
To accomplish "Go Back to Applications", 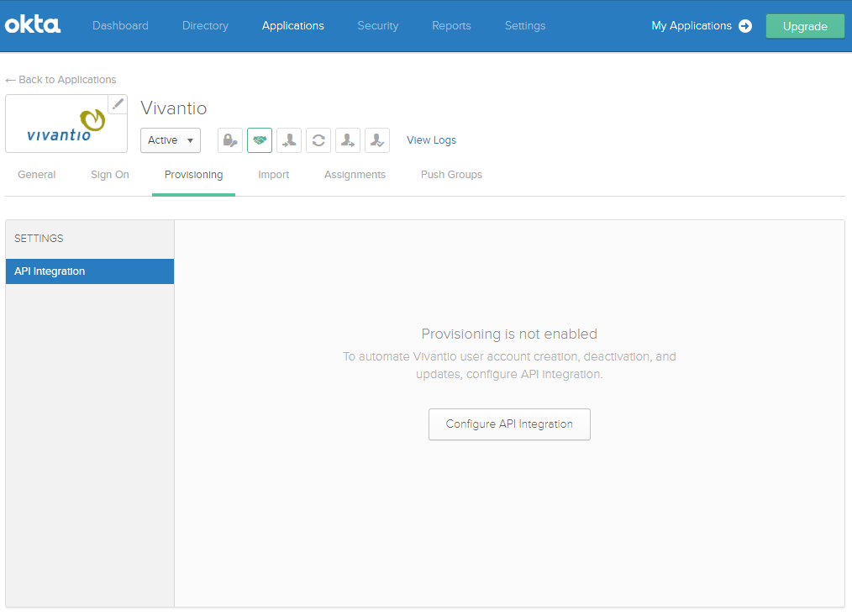I will (60, 80).
